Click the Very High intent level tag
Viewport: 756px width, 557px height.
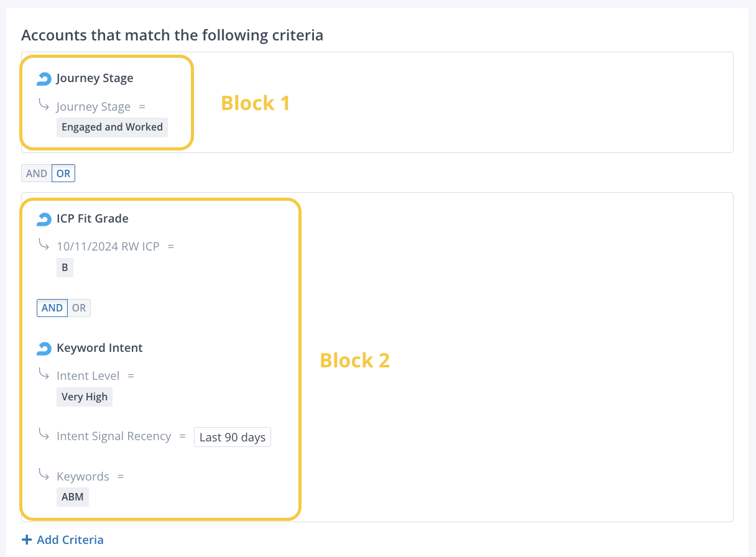(85, 397)
